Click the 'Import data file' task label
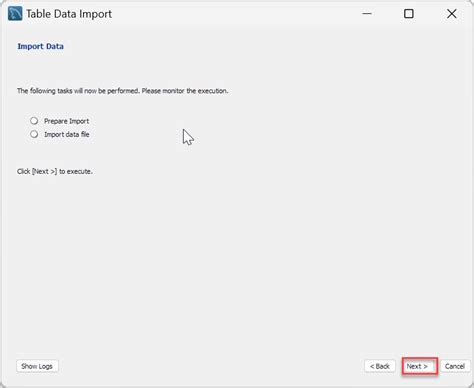This screenshot has height=388, width=474. point(67,134)
